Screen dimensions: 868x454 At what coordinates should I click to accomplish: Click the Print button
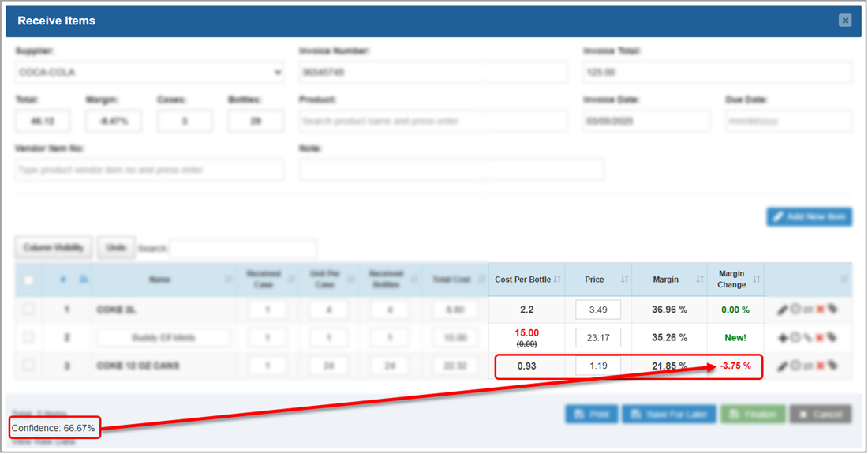click(591, 415)
